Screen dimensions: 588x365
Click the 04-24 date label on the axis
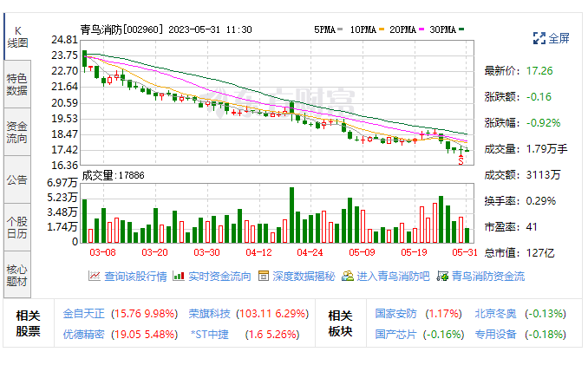(x=310, y=252)
